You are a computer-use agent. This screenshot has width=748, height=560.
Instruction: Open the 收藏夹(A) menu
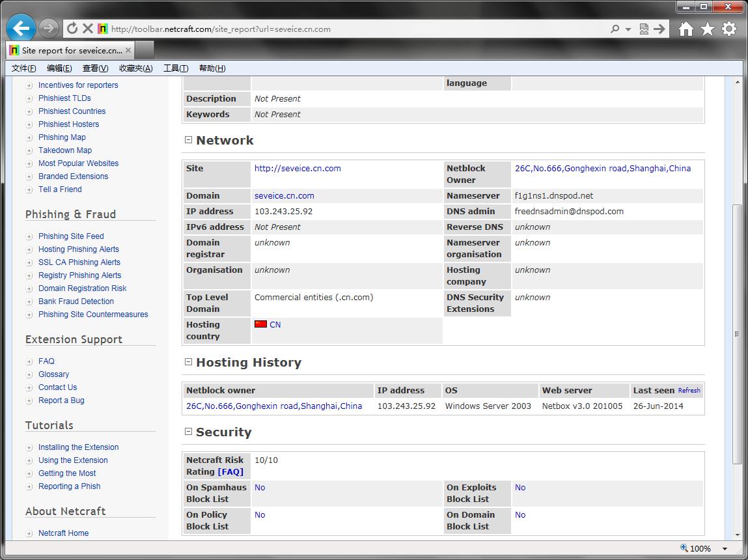135,68
